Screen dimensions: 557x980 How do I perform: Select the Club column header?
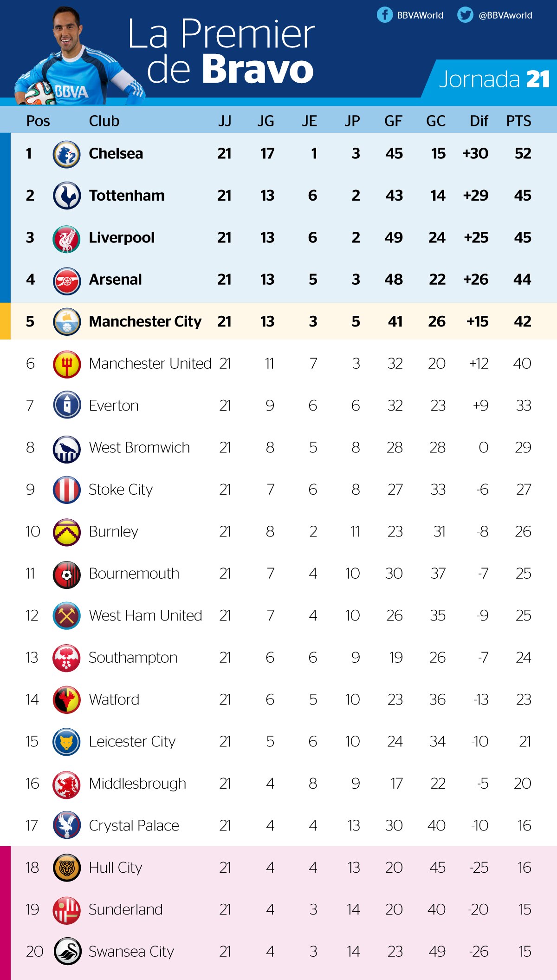[104, 121]
